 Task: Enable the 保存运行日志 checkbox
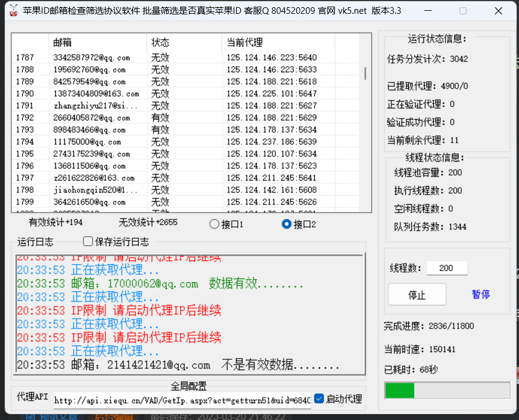point(88,242)
